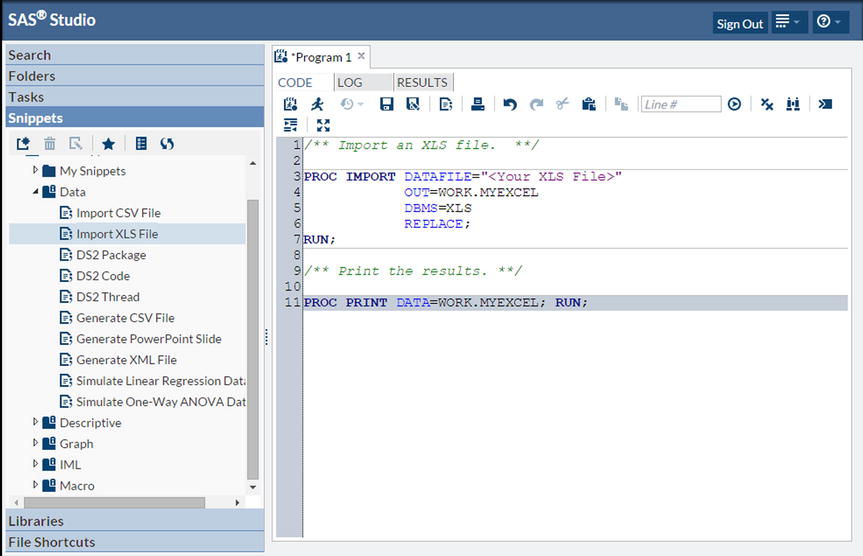
Task: Click the Save As icon in the toolbar
Action: (413, 104)
